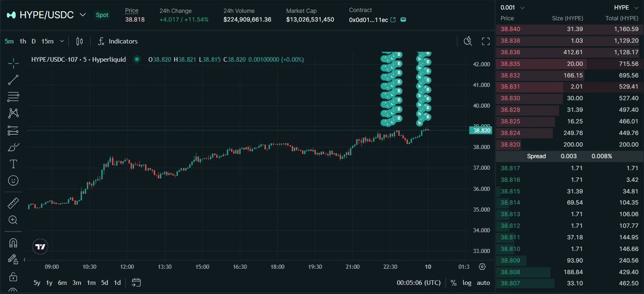The height and width of the screenshot is (294, 644).
Task: Enter fullscreen chart mode
Action: pos(486,41)
